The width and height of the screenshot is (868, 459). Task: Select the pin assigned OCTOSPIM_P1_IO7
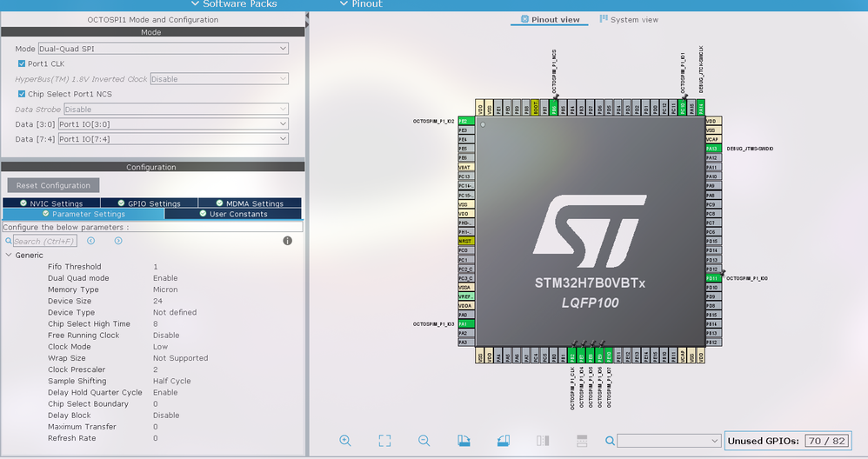[609, 355]
